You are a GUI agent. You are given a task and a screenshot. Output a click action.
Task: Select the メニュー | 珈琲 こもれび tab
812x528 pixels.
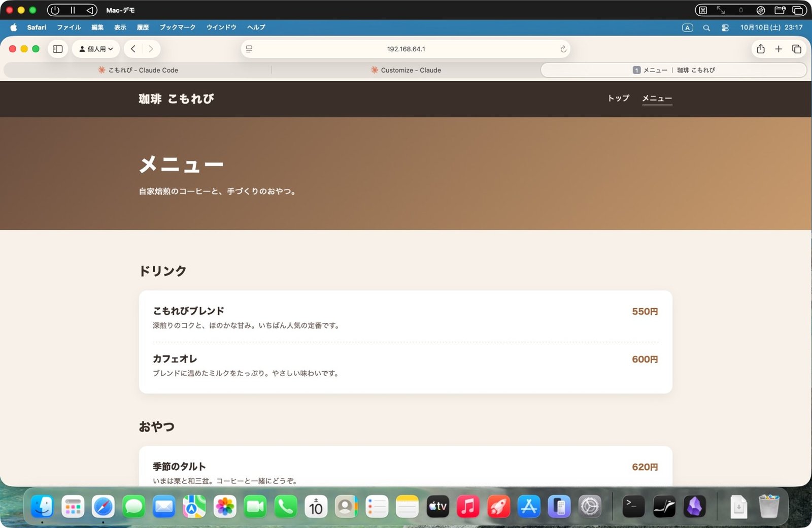(674, 70)
